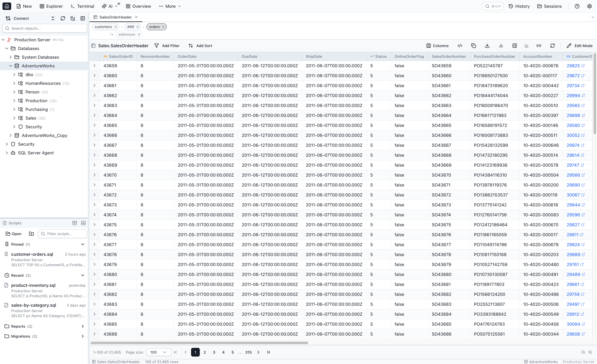Collapse all nodes in the object tree
Screen dimensions: 597x364
(53, 18)
